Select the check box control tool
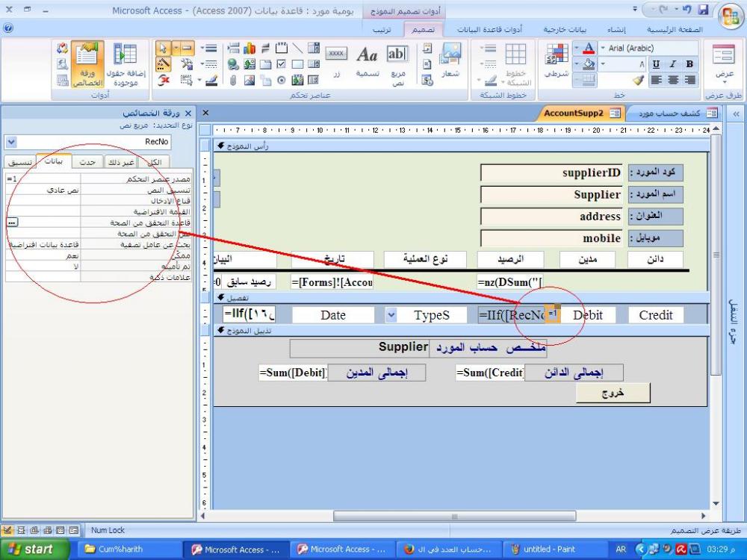 (x=282, y=64)
